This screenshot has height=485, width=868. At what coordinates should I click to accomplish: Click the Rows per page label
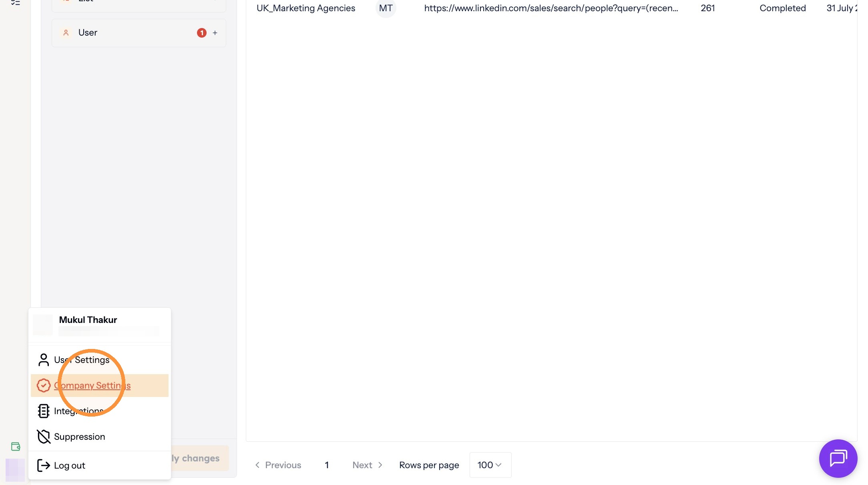(429, 465)
